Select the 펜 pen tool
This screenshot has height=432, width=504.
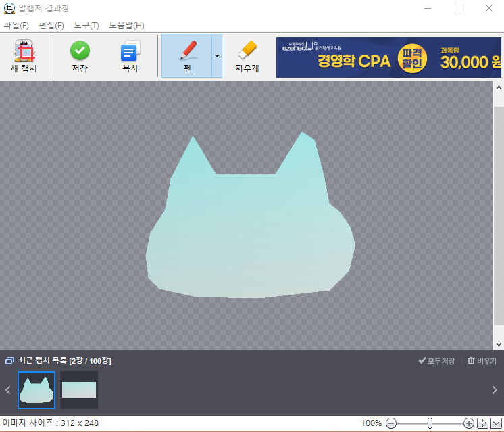click(186, 56)
